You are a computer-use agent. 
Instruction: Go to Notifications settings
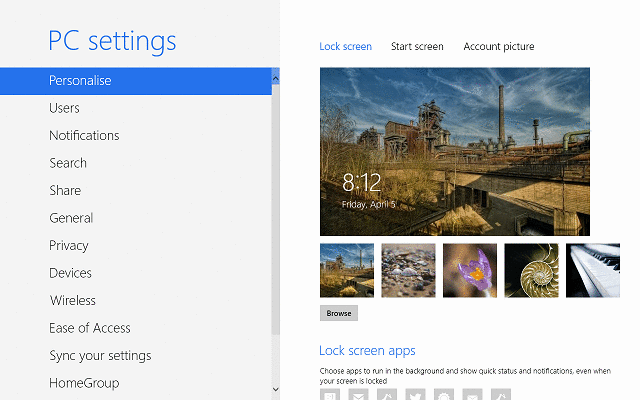84,135
